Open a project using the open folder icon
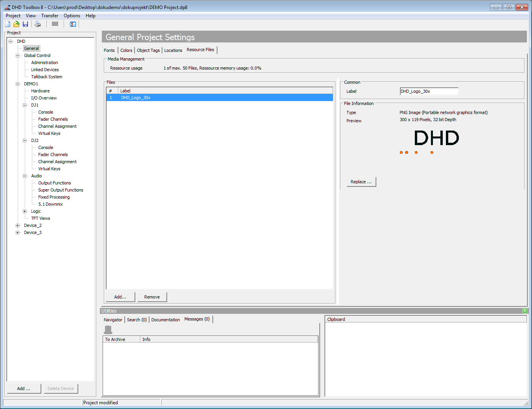This screenshot has width=532, height=409. click(x=16, y=24)
